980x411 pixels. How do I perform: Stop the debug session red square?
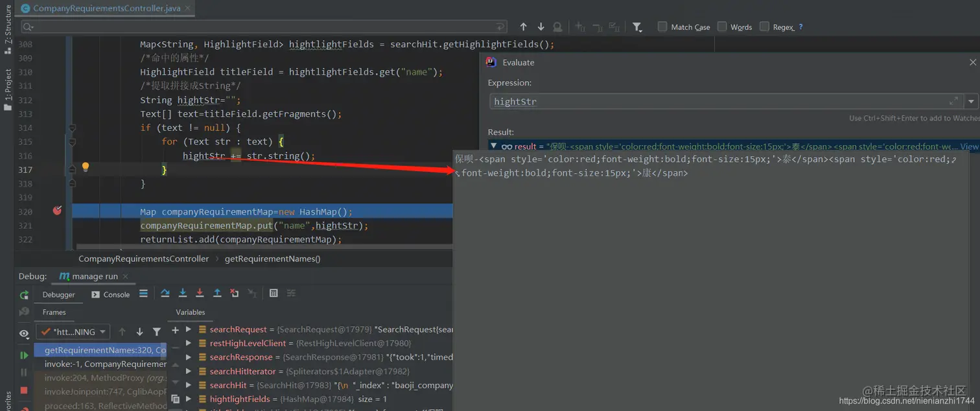point(24,390)
